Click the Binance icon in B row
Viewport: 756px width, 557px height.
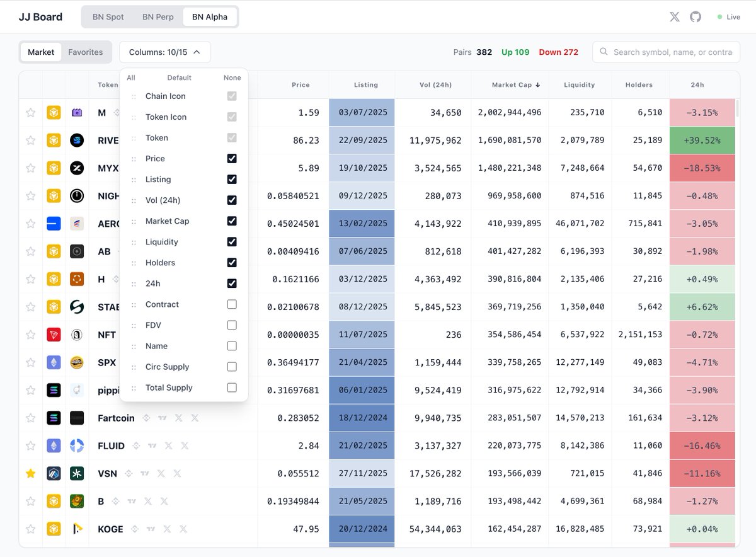115,501
